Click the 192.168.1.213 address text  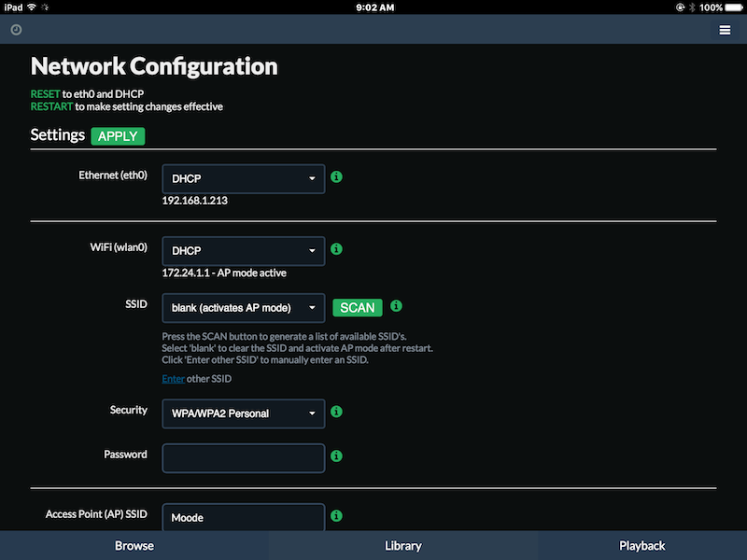coord(195,201)
